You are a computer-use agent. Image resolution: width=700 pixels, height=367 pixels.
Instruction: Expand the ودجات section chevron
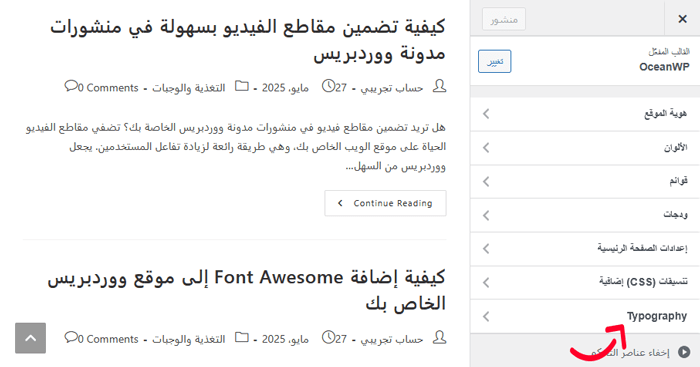(x=486, y=215)
